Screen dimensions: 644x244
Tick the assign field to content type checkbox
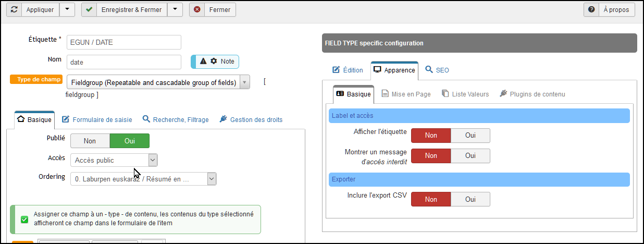24,219
